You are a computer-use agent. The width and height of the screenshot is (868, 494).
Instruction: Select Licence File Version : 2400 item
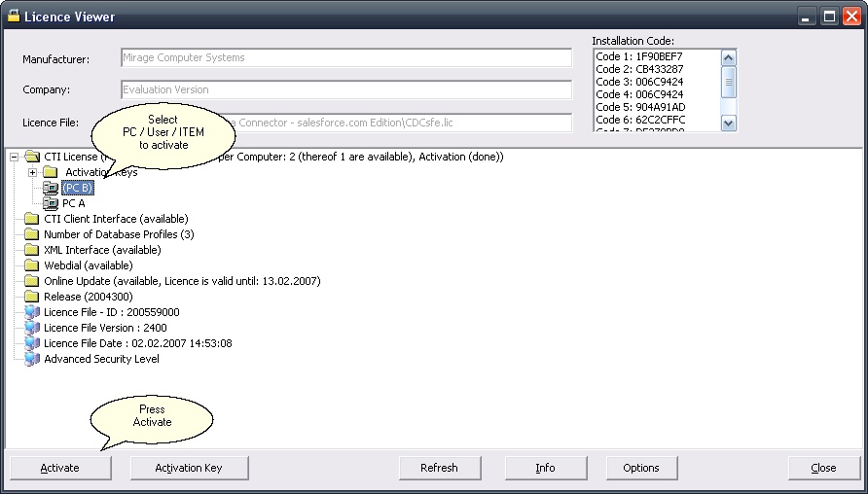click(105, 328)
